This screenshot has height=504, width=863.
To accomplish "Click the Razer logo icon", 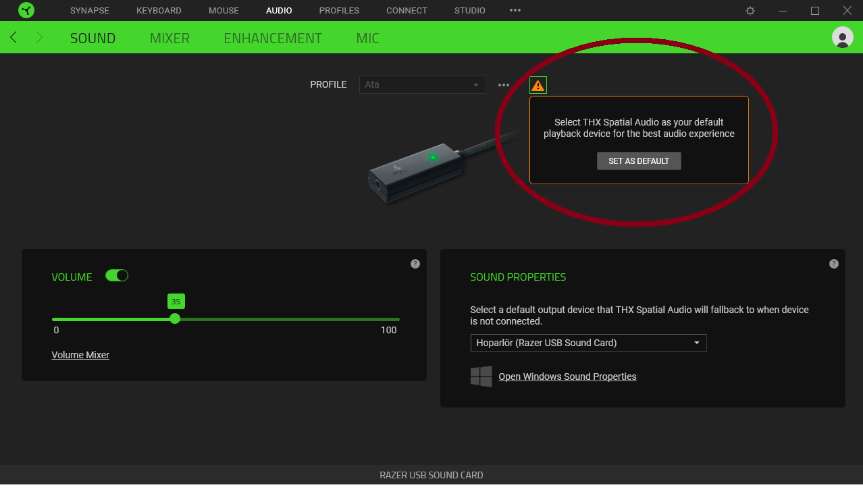I will click(26, 10).
